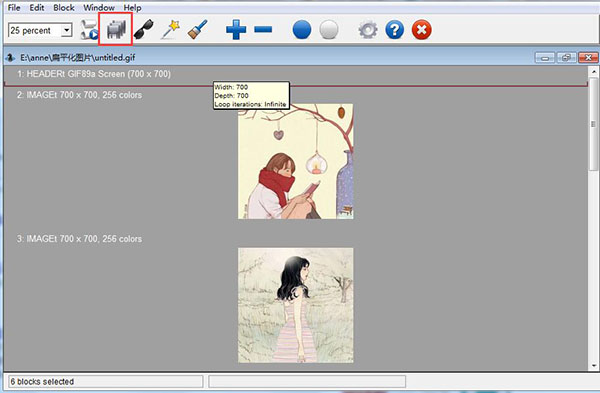This screenshot has width=600, height=393.
Task: Select block 3 IMAGE 700 x 700 label
Action: tap(79, 239)
